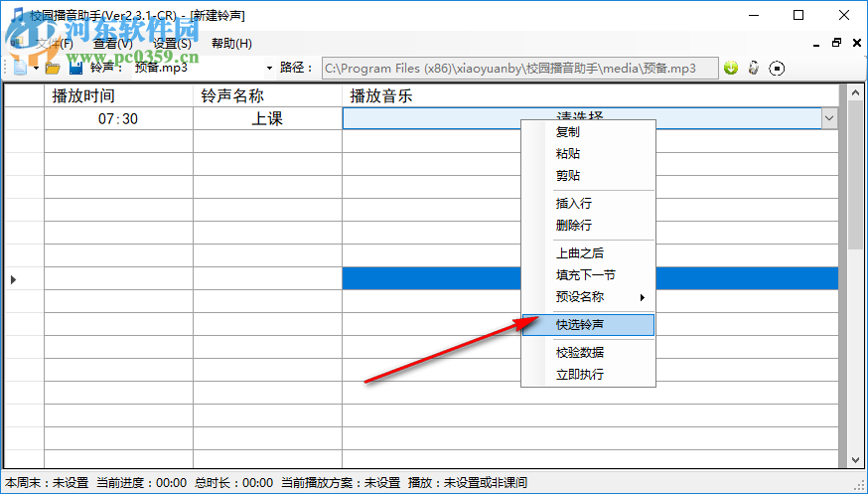Click status bar text 本周末：未设置
The height and width of the screenshot is (494, 868).
(47, 483)
